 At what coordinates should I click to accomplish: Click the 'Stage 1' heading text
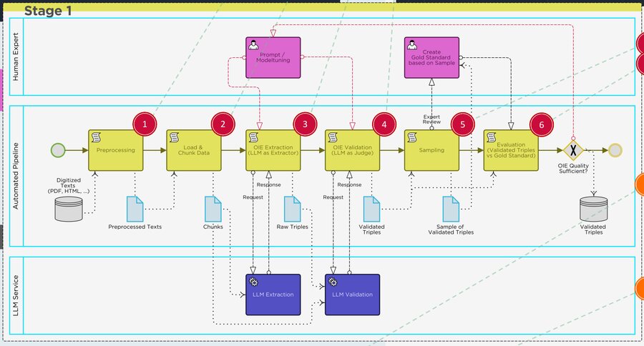48,11
